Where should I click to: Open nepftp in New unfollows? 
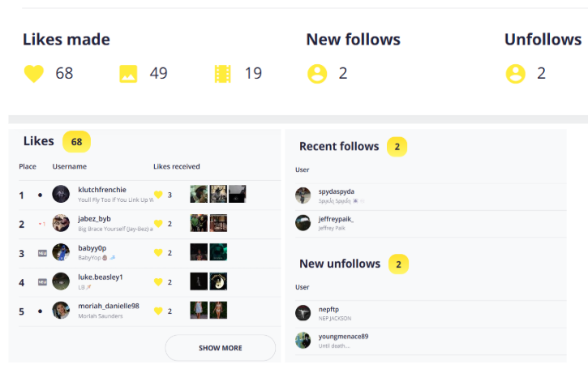coord(330,309)
